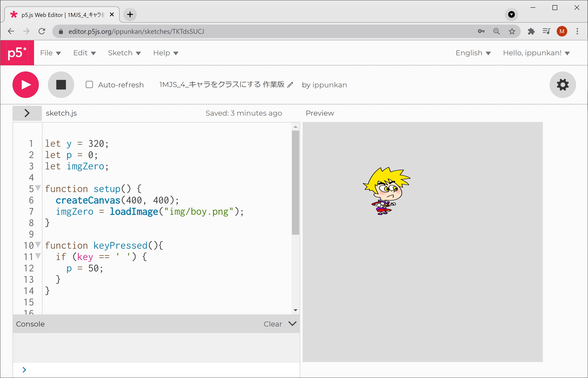Enable Auto-refresh
Screen dimensions: 588x378
[89, 85]
